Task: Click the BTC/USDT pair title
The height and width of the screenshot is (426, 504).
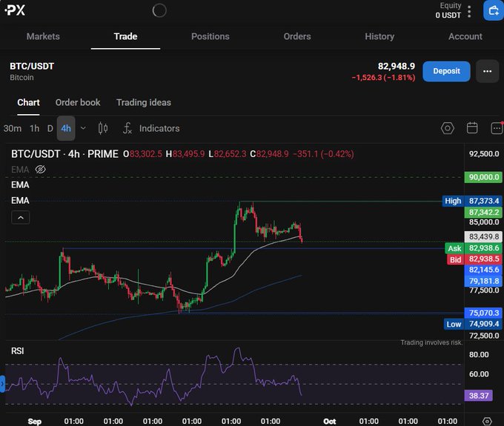Action: 32,66
